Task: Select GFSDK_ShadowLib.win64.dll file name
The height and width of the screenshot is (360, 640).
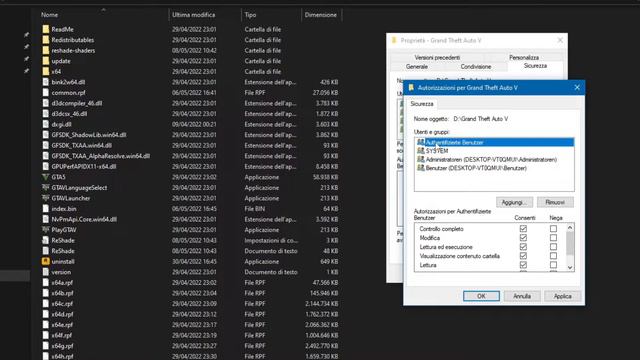Action: click(89, 135)
